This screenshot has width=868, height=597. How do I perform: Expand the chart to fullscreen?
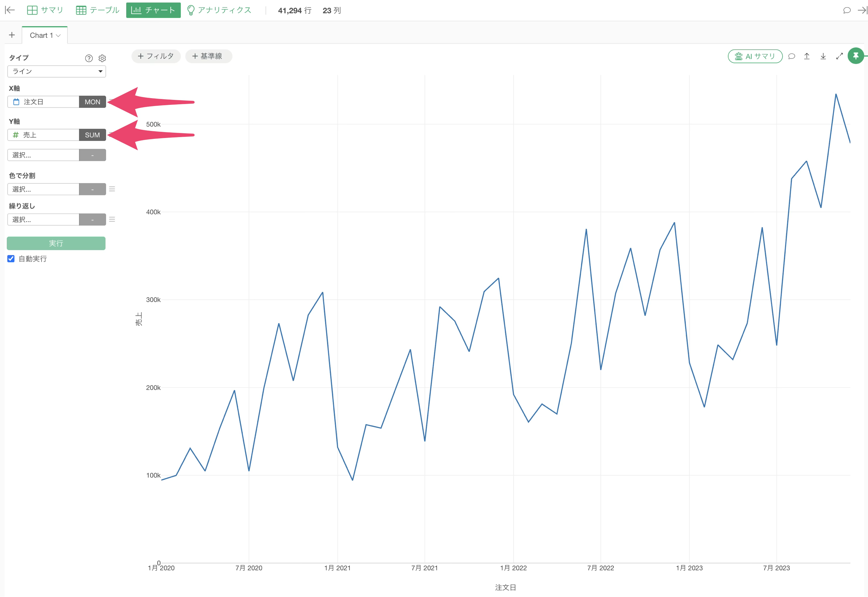(x=839, y=56)
